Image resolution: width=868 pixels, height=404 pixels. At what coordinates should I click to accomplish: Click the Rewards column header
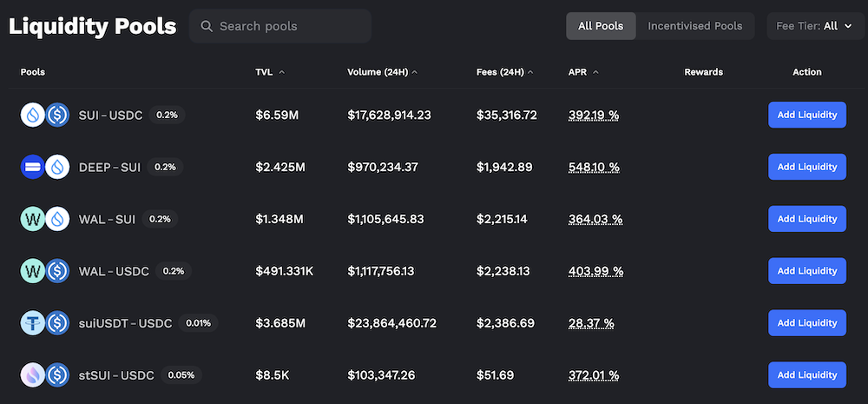coord(704,72)
